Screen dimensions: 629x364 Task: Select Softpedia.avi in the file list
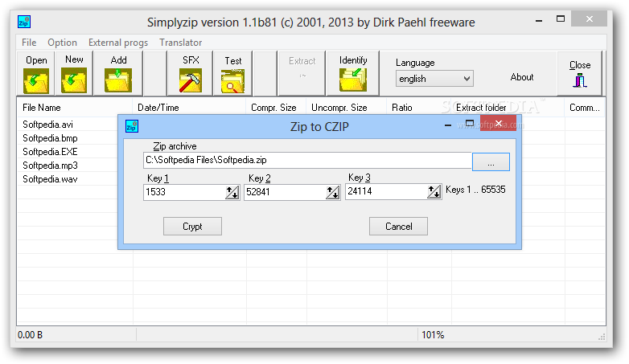(47, 125)
